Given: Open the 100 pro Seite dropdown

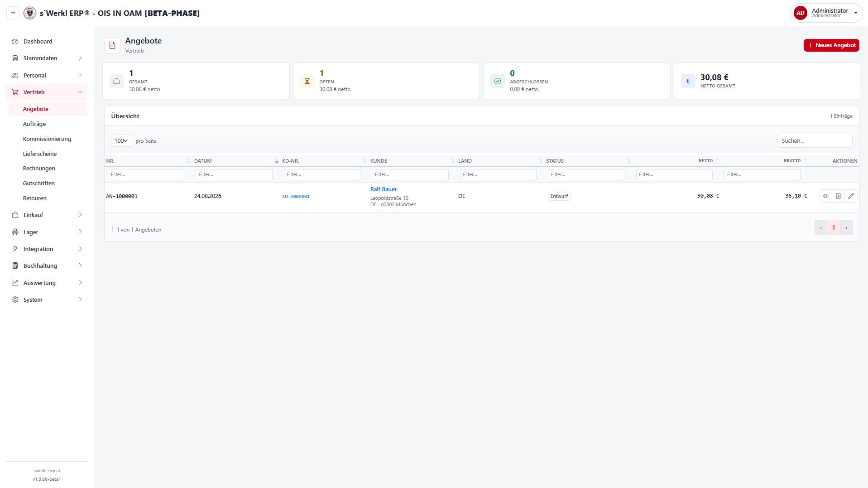Looking at the screenshot, I should (x=122, y=141).
